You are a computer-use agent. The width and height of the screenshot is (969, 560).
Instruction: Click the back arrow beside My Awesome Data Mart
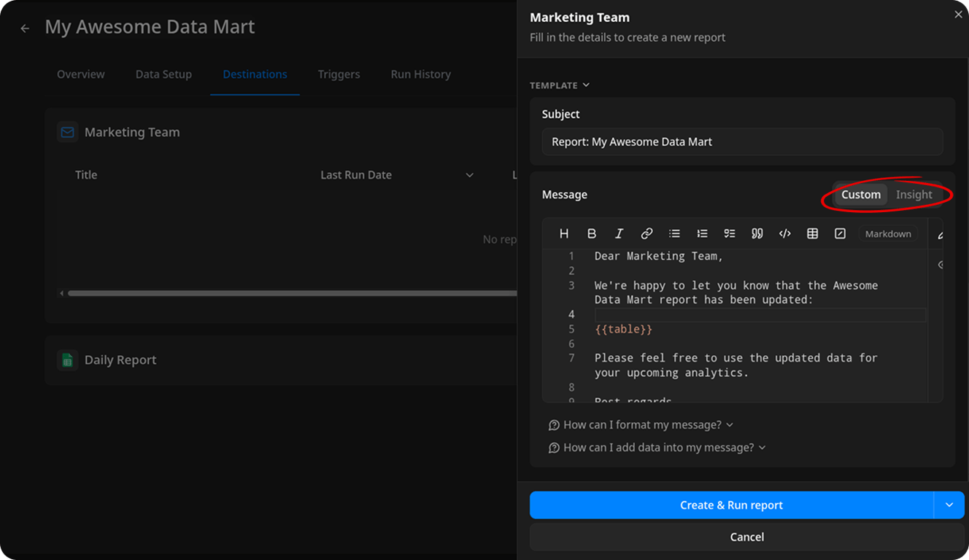(25, 28)
